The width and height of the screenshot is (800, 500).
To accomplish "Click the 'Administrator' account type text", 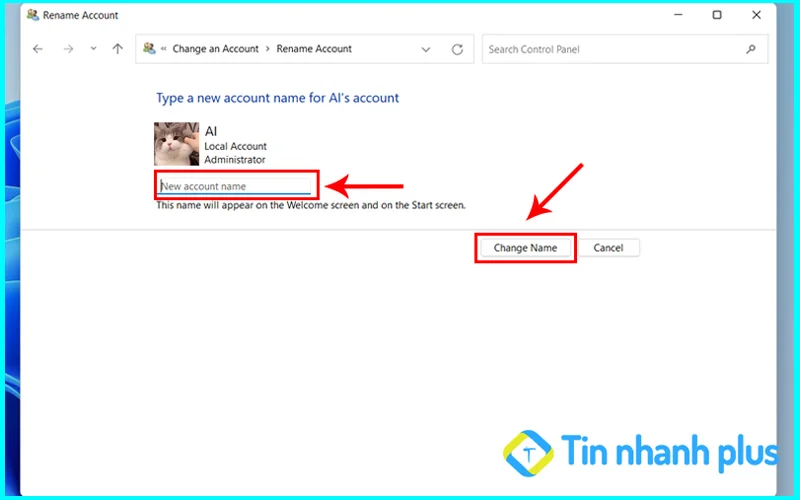I will tap(235, 160).
